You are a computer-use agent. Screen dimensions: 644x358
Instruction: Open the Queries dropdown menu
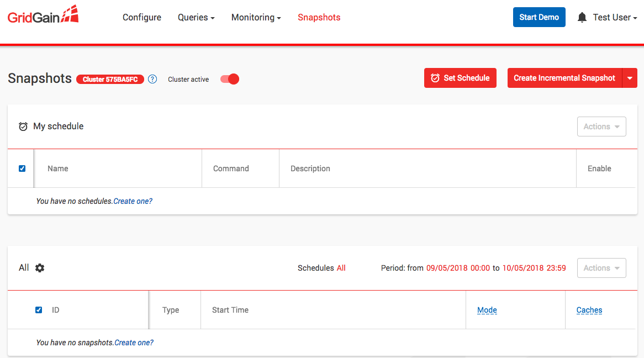coord(196,18)
